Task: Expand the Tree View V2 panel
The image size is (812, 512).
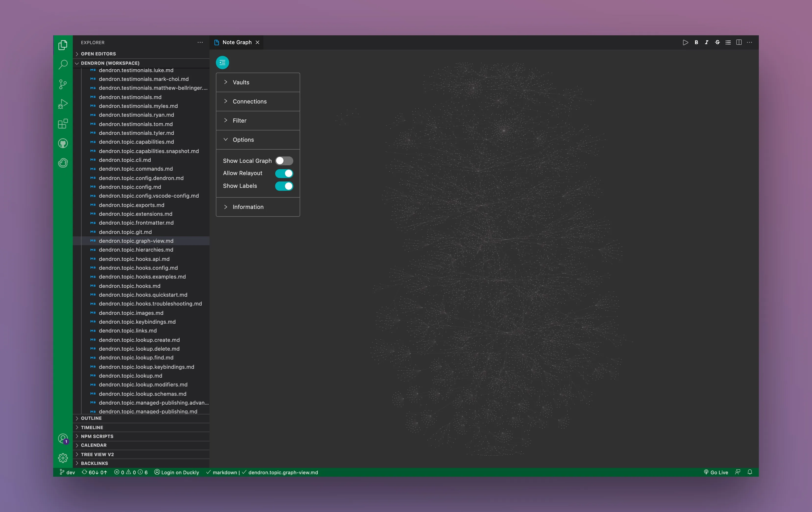Action: pos(141,454)
